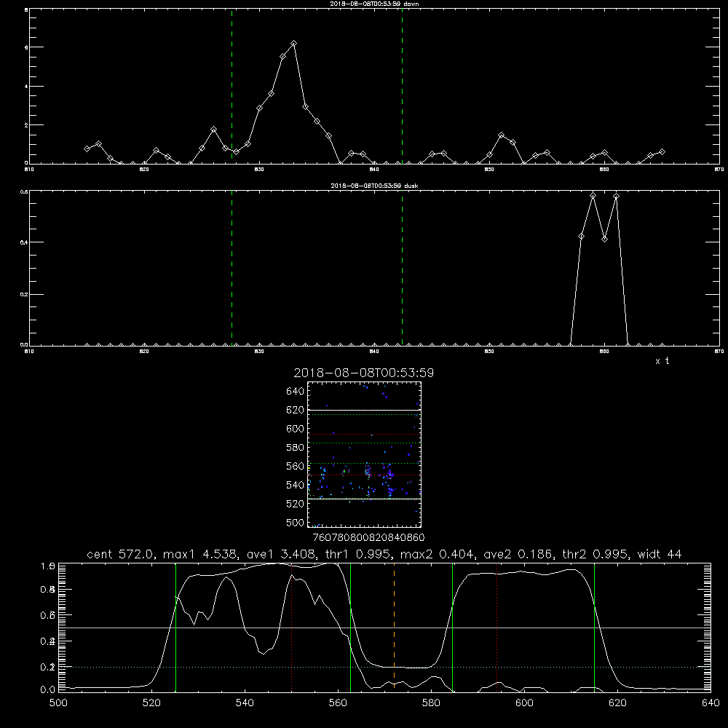Click the "560" y-axis label of the scatter image
The image size is (728, 728).
pos(296,466)
